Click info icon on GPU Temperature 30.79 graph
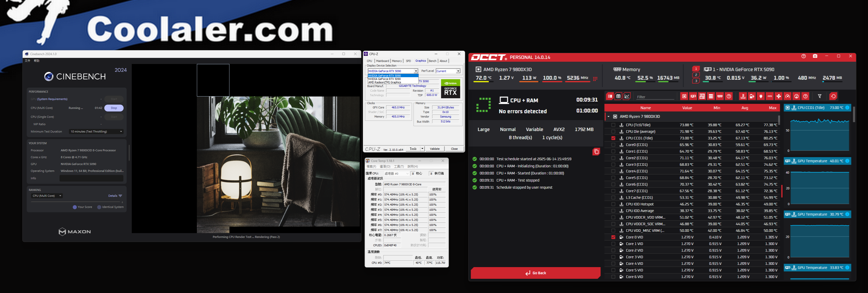 coord(847,214)
